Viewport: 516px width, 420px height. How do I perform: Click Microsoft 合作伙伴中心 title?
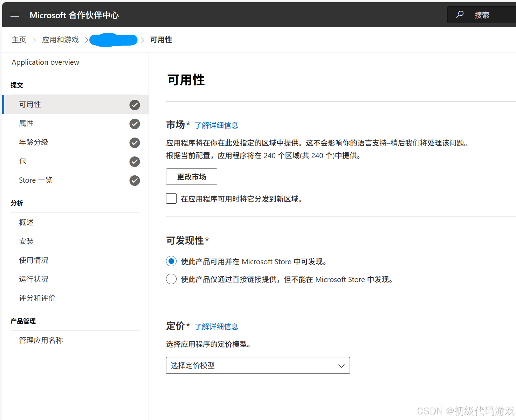pyautogui.click(x=74, y=15)
